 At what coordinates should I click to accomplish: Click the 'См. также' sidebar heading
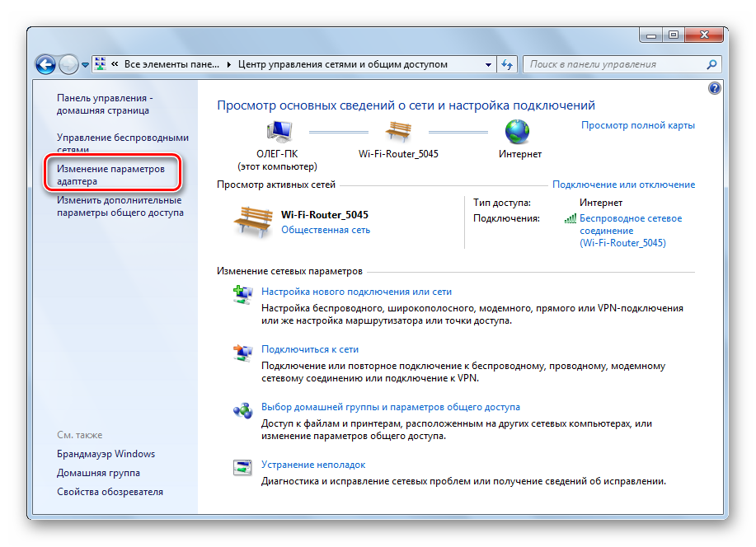79,435
